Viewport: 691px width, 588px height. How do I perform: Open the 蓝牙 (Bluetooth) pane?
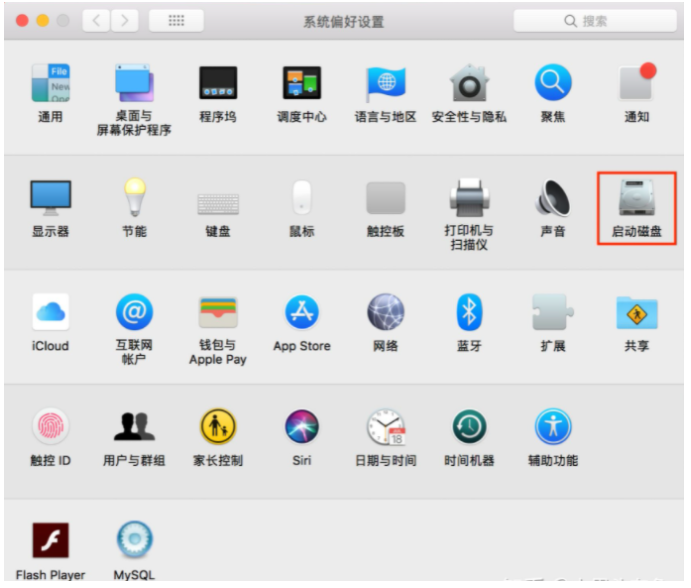coord(469,313)
